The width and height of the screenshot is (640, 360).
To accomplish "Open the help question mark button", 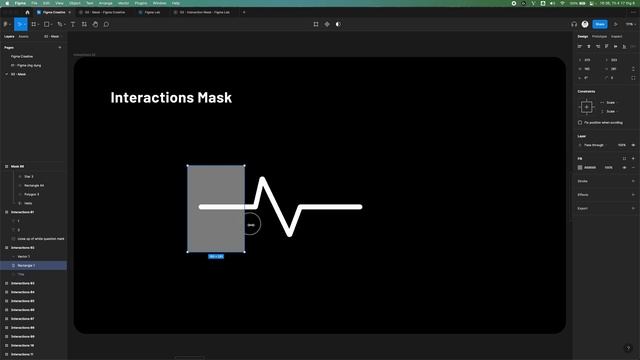I will tap(628, 348).
